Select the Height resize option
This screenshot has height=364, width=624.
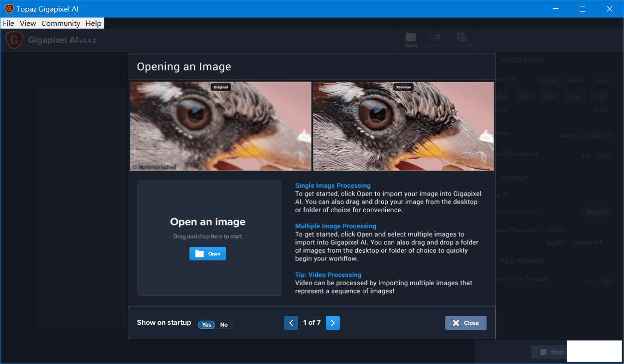602,81
